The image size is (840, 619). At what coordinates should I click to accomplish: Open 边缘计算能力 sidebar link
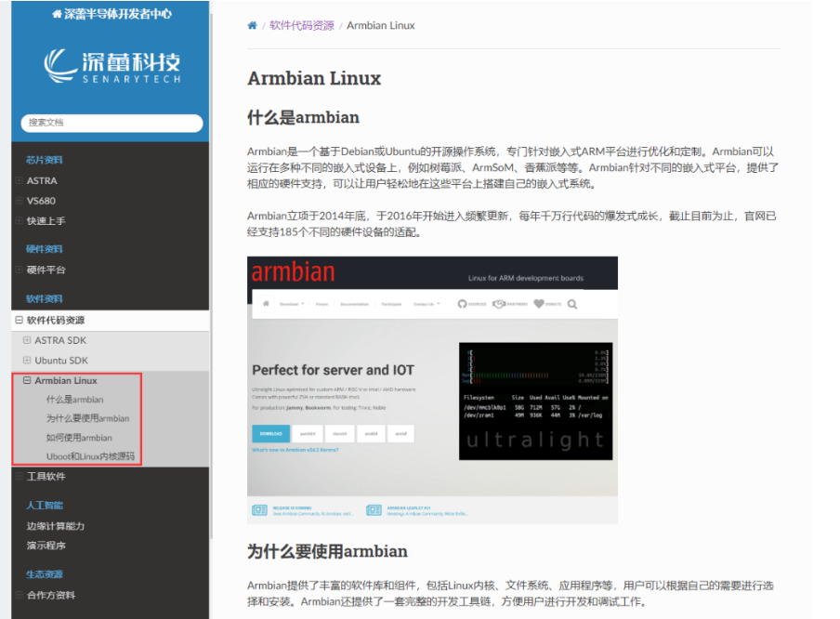click(x=56, y=526)
